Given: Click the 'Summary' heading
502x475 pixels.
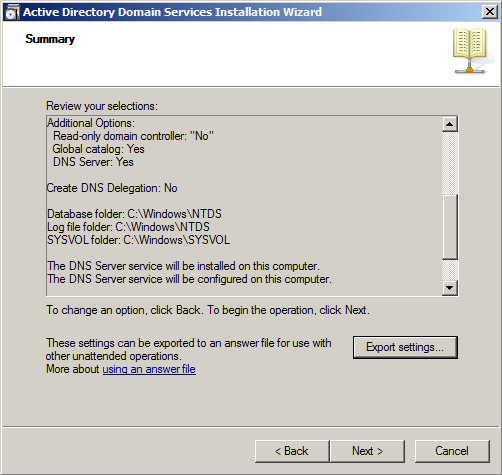Looking at the screenshot, I should click(x=50, y=39).
